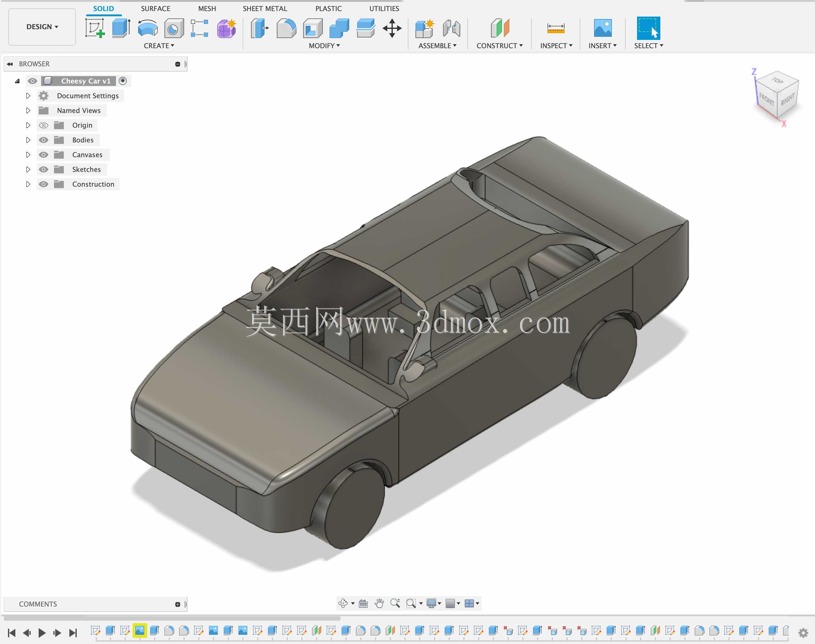Jump to timeline beginning
Viewport: 815px width, 644px height.
click(x=12, y=632)
